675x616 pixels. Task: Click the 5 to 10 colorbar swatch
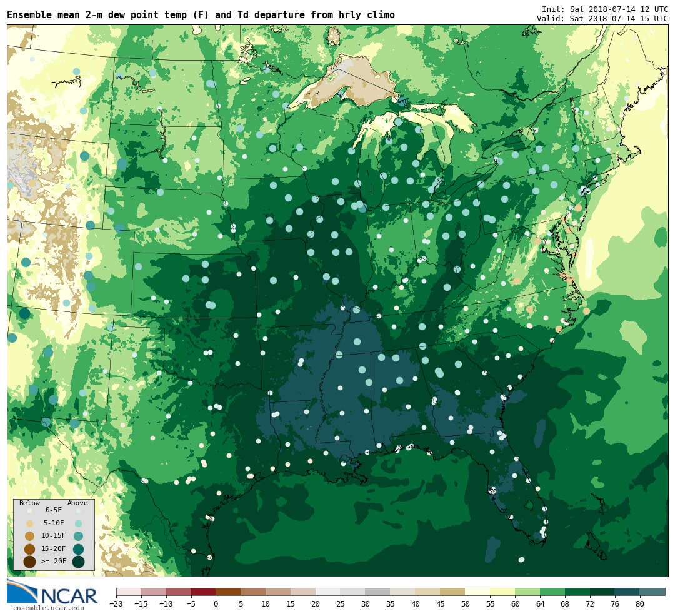point(254,592)
